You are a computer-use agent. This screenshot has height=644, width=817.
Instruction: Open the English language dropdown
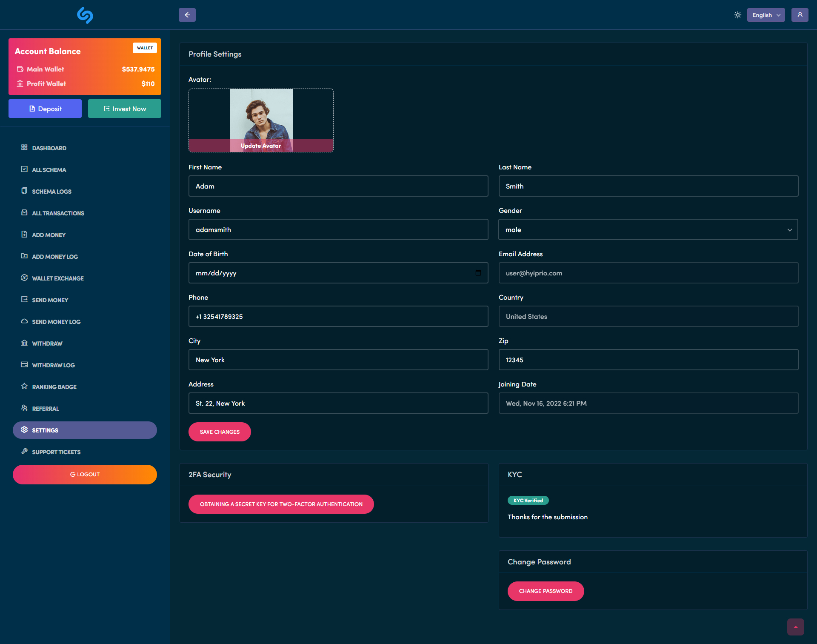(766, 14)
